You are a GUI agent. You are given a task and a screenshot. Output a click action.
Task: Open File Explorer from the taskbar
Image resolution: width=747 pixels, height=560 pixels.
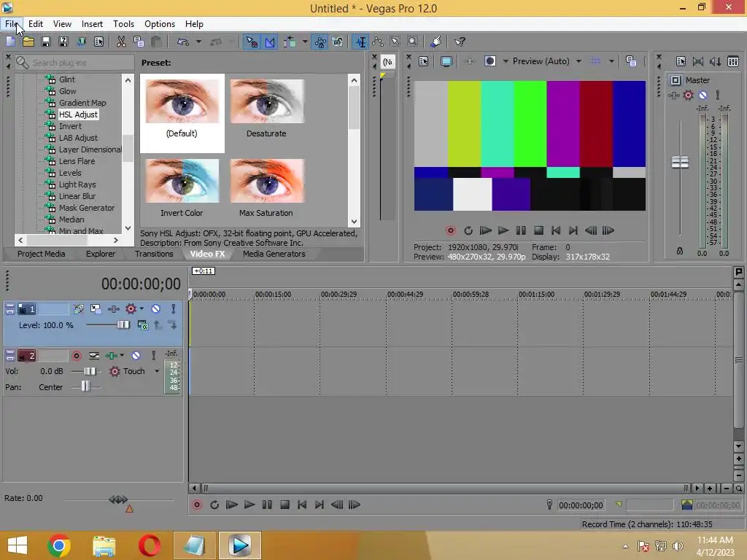[x=104, y=545]
